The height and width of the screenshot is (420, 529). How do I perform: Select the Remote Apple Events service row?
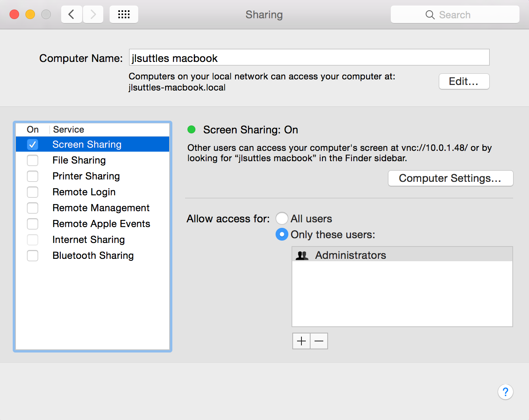pyautogui.click(x=93, y=224)
